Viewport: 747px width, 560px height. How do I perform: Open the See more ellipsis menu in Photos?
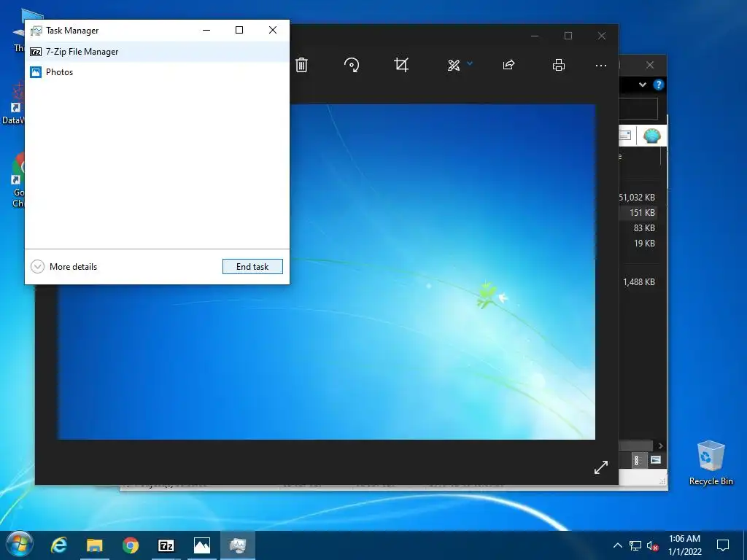tap(601, 66)
